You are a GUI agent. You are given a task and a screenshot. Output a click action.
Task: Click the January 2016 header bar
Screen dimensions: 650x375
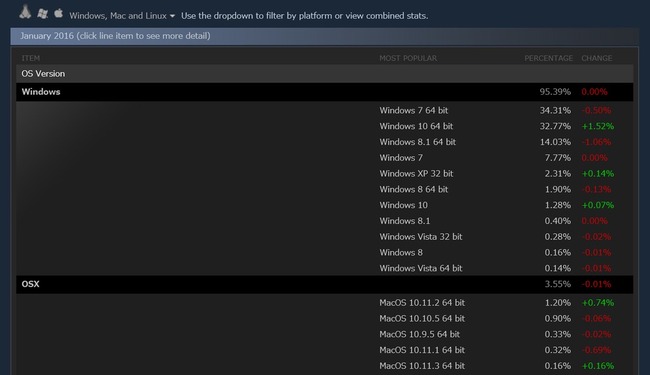coord(325,36)
